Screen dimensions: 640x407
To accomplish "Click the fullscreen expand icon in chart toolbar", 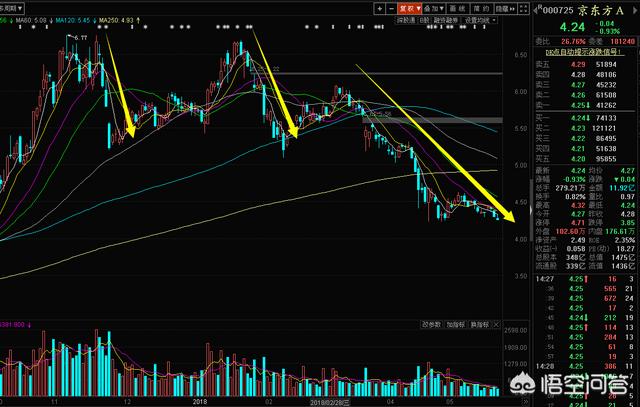I will [525, 9].
